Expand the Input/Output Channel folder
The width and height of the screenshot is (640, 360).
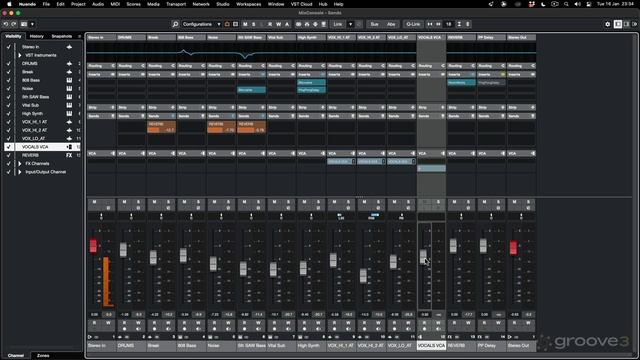[20, 172]
